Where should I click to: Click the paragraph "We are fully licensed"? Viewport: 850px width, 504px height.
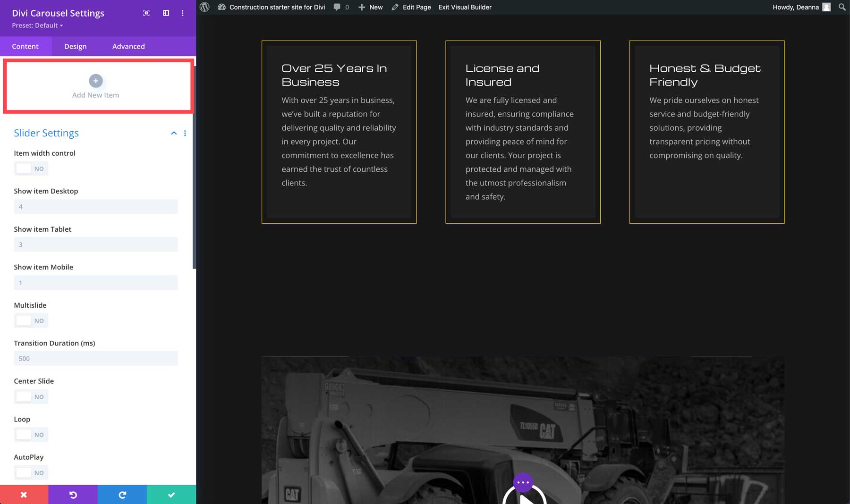point(519,148)
